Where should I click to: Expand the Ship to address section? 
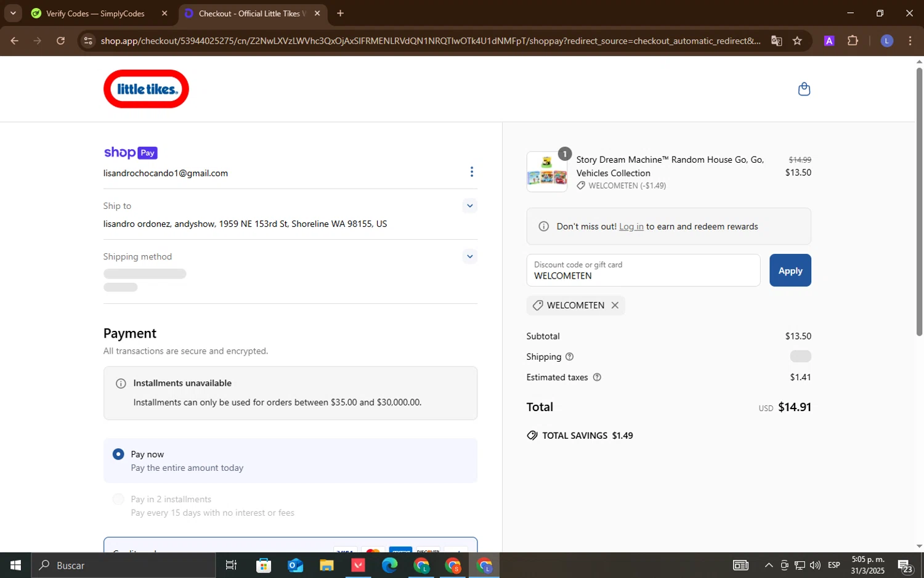pyautogui.click(x=470, y=206)
